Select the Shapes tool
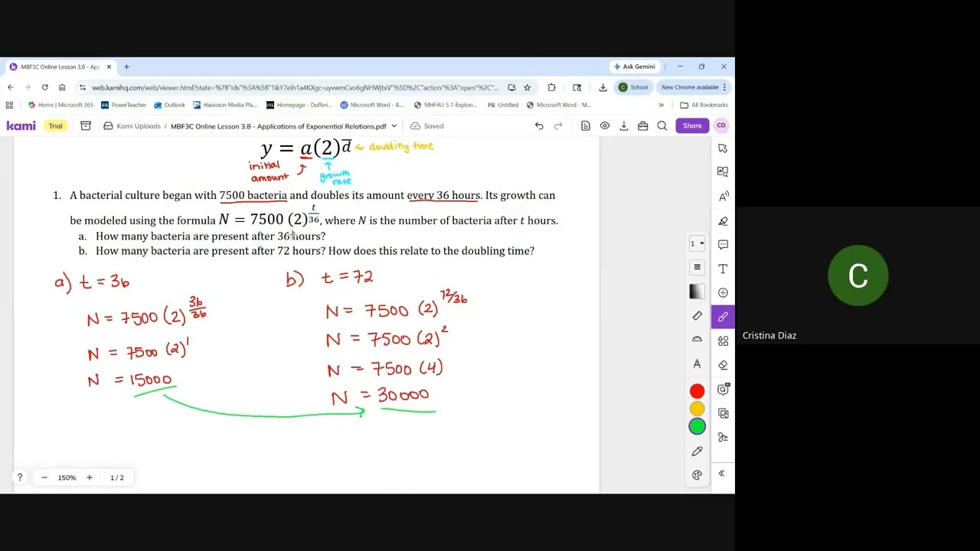 (x=723, y=341)
